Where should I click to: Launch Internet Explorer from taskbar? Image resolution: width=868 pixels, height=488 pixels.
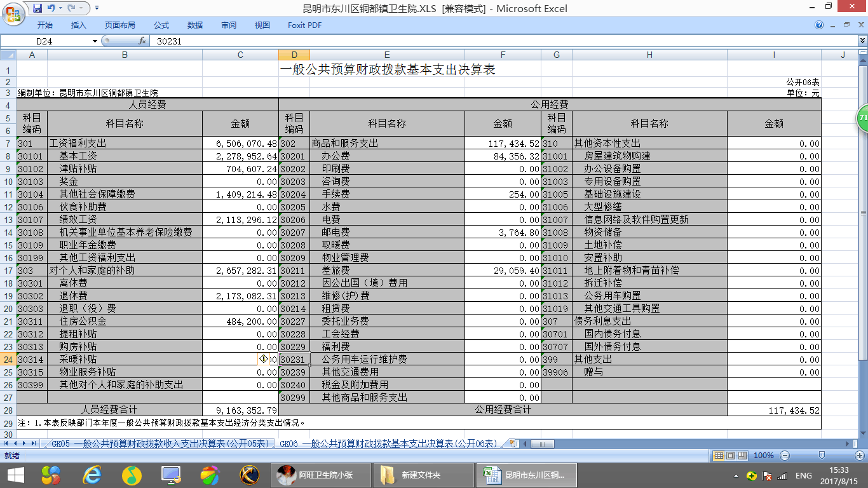(x=92, y=475)
